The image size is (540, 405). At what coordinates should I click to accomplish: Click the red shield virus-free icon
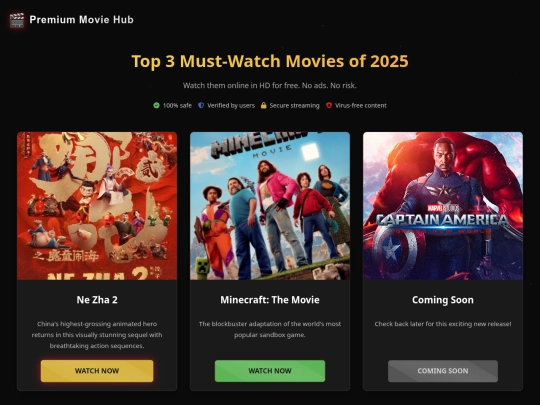[329, 105]
